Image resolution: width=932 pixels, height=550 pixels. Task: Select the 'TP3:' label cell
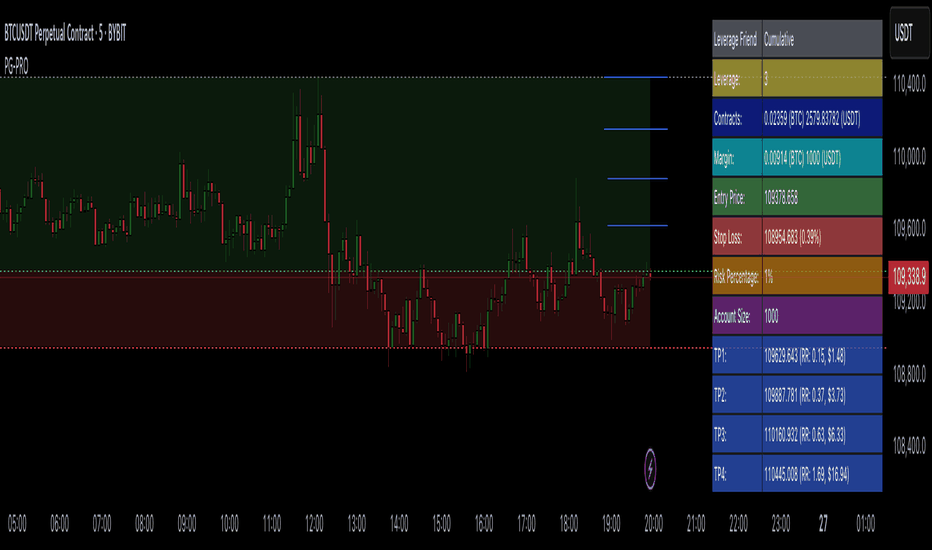pyautogui.click(x=737, y=434)
